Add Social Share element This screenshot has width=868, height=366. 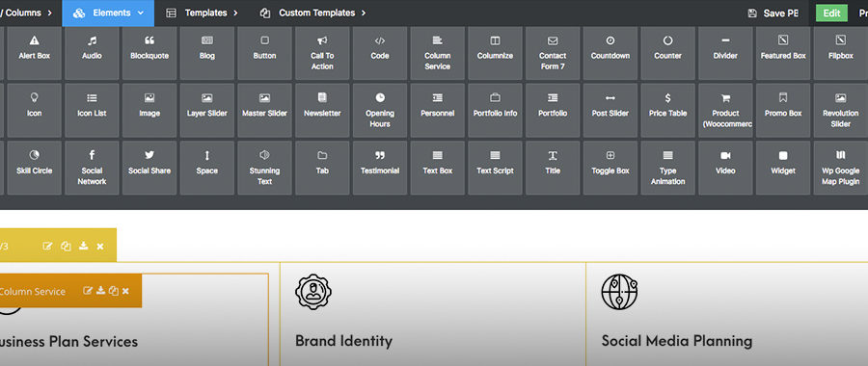149,169
